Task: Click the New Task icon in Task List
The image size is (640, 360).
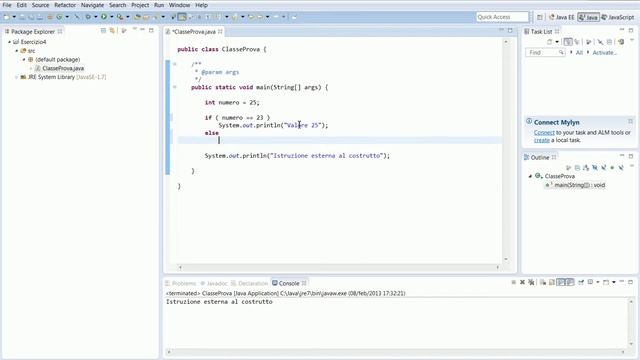Action: pyautogui.click(x=549, y=42)
